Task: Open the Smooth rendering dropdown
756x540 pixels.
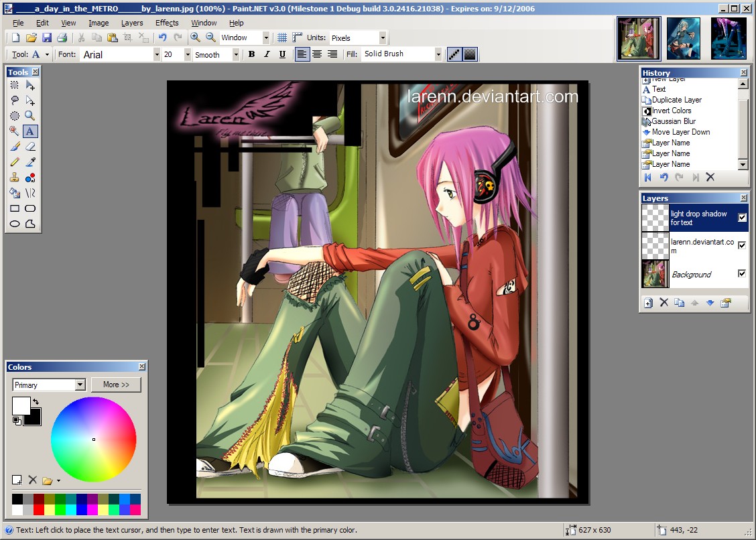Action: pos(236,54)
